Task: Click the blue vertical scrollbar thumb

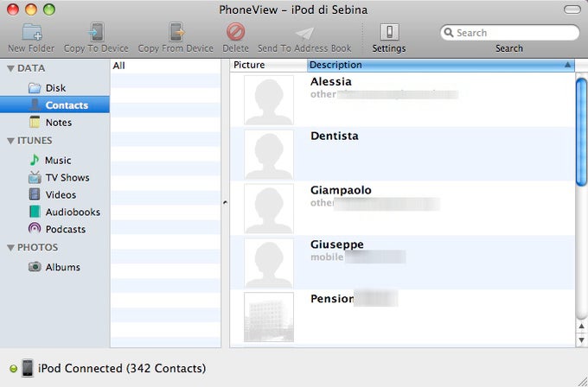Action: click(x=581, y=131)
